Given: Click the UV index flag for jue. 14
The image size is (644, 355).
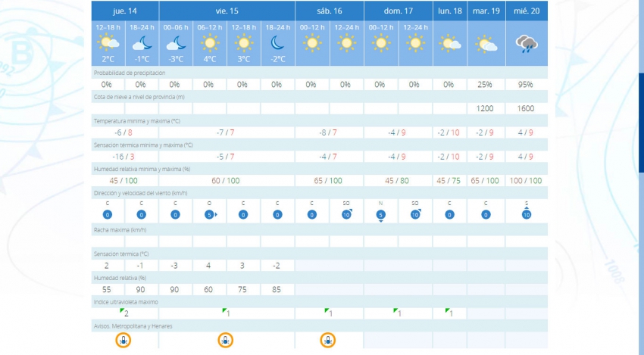Looking at the screenshot, I should (122, 311).
